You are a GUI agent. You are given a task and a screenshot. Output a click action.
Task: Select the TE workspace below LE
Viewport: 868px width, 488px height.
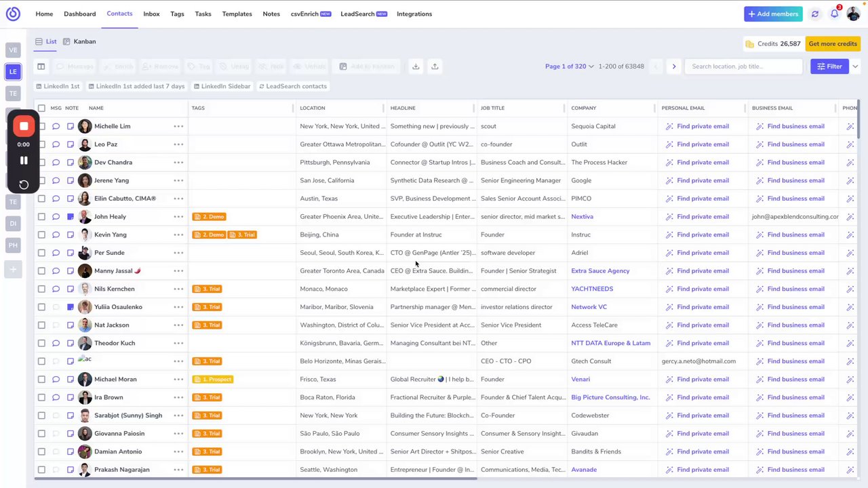pos(13,93)
